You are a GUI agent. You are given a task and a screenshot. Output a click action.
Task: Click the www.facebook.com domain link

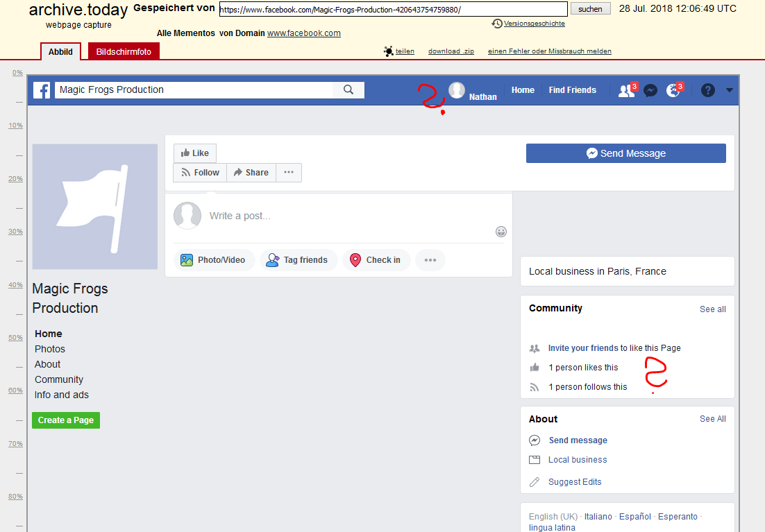[x=304, y=33]
